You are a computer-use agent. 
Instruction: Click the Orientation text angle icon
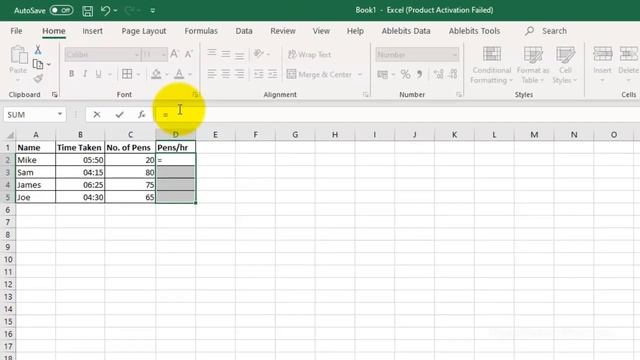tap(259, 54)
